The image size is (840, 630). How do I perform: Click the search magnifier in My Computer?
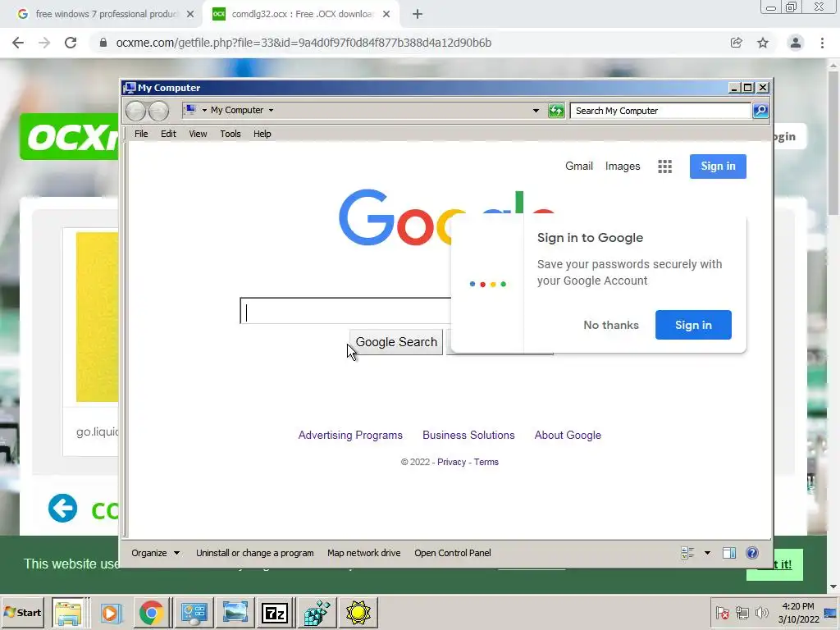coord(760,111)
